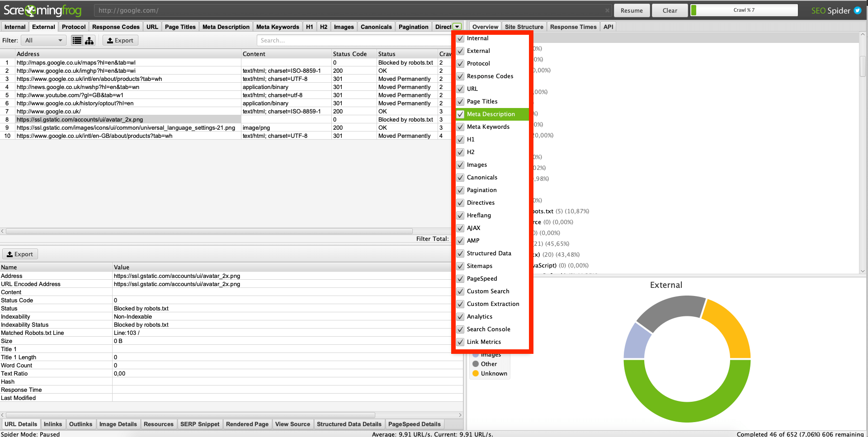Viewport: 868px width, 437px height.
Task: Select the avatar_2x.png URL row
Action: tap(226, 120)
